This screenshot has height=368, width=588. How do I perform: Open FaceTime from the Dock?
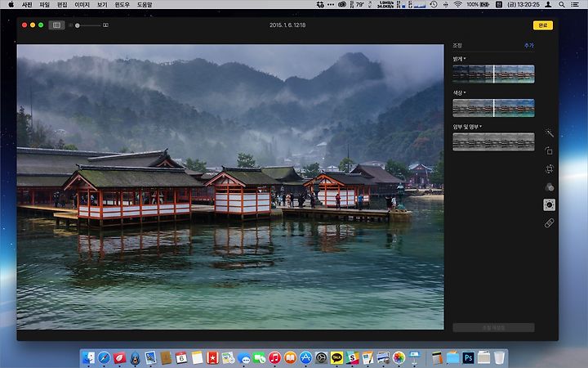coord(259,357)
